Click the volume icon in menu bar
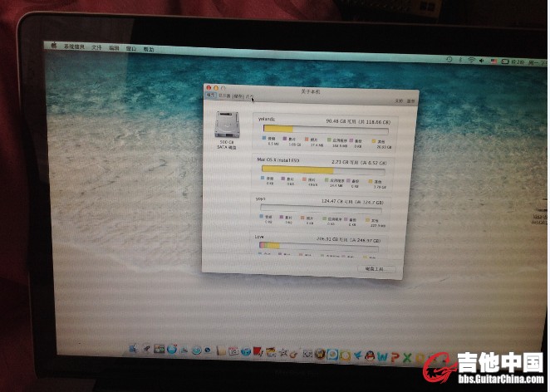 [482, 61]
